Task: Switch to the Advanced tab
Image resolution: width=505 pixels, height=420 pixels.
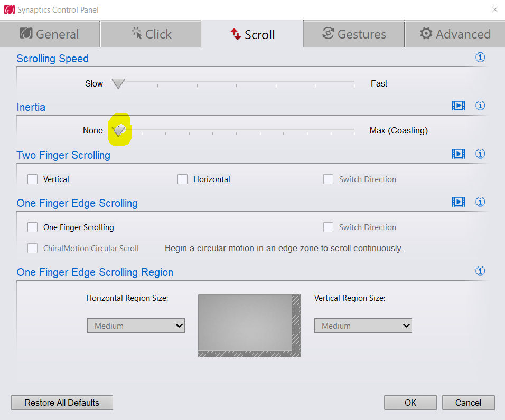Action: pyautogui.click(x=455, y=34)
